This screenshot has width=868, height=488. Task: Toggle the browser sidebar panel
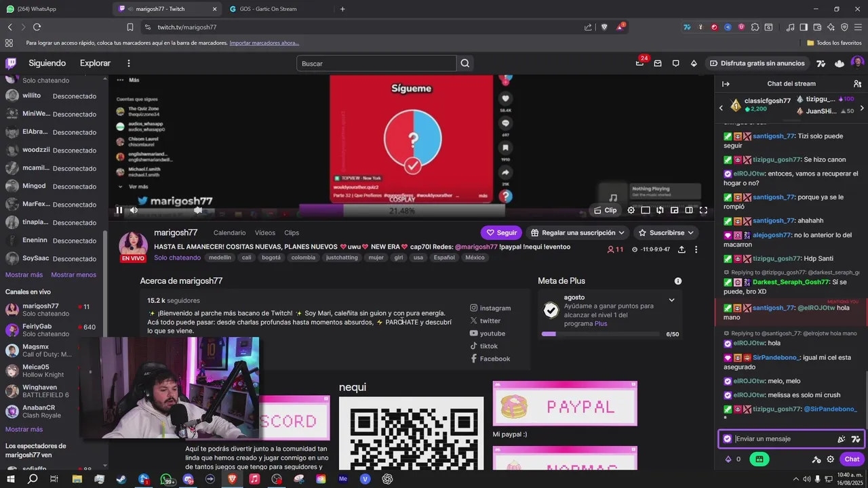click(804, 27)
